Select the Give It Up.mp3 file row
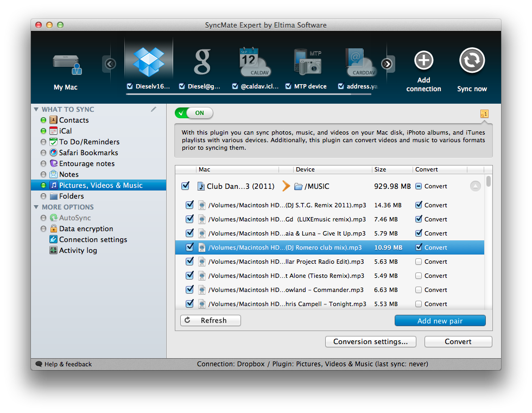 tap(330, 233)
